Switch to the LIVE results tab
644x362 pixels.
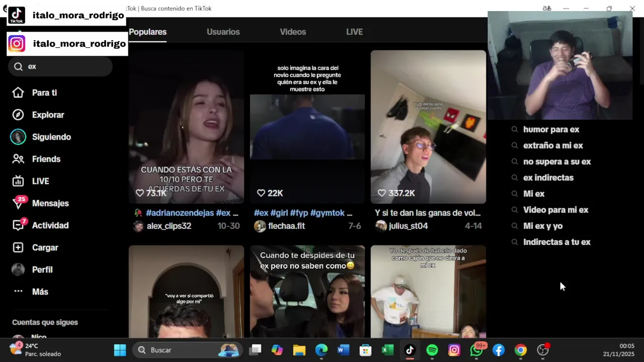coord(354,32)
